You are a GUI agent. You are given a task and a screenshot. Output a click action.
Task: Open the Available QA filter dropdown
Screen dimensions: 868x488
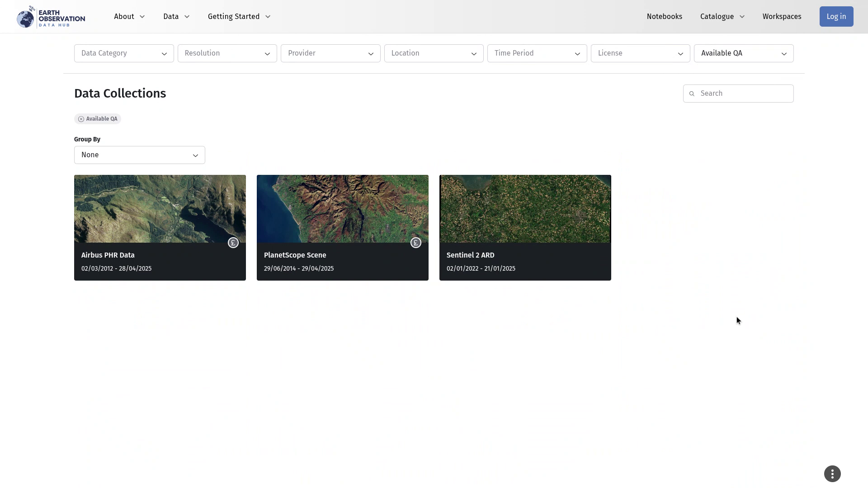pyautogui.click(x=743, y=53)
